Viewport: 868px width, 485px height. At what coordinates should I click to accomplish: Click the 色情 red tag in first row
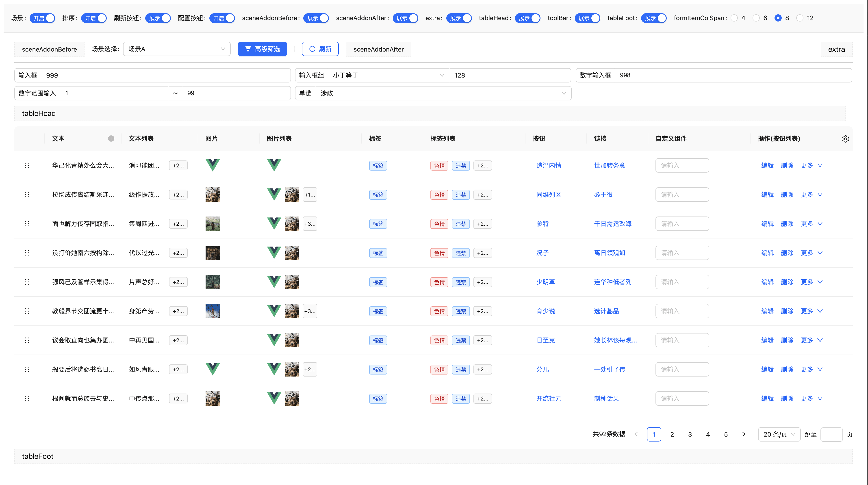point(439,166)
